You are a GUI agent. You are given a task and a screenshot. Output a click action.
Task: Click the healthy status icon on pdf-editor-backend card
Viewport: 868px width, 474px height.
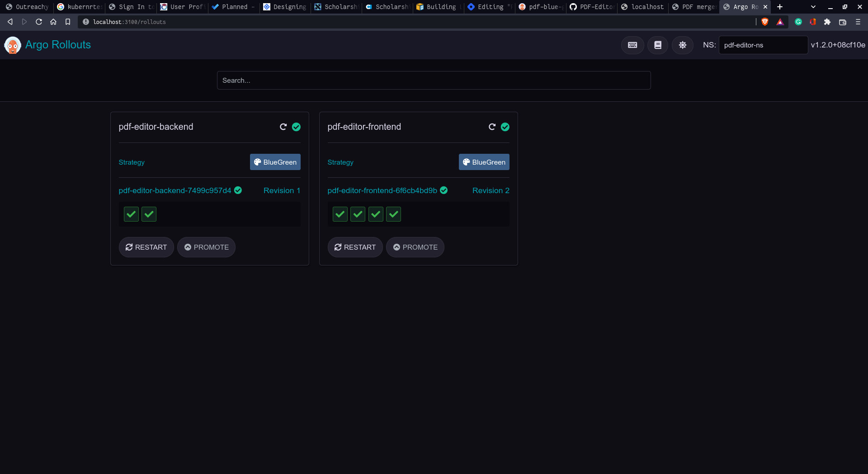click(296, 127)
